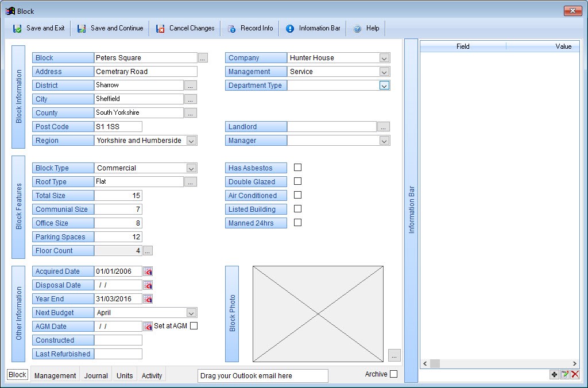Click the Block Photo placeholder image

click(318, 314)
